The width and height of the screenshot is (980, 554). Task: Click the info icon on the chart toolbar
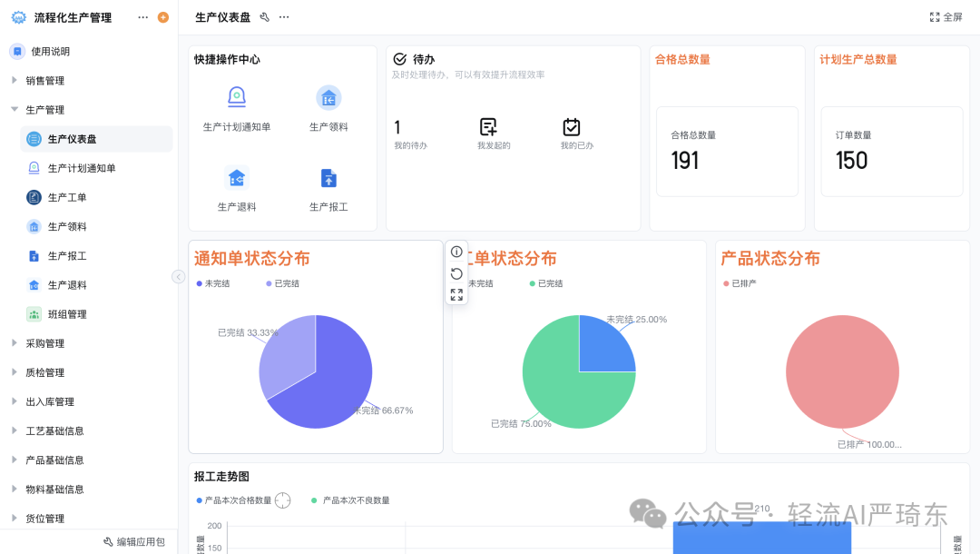(x=456, y=253)
